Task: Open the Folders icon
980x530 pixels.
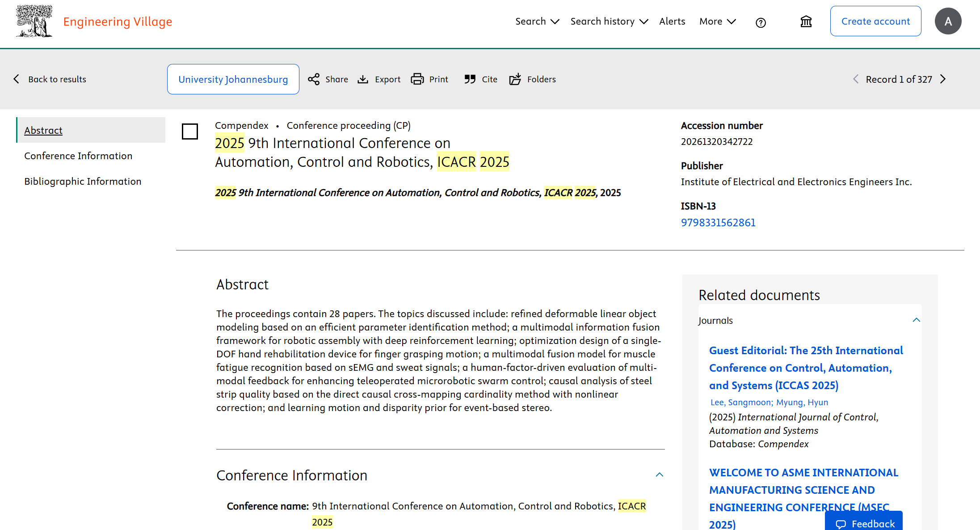Action: (515, 79)
